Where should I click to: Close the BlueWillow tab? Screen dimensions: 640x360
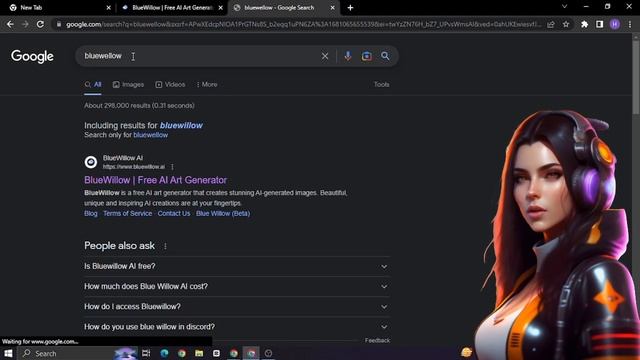(x=220, y=7)
